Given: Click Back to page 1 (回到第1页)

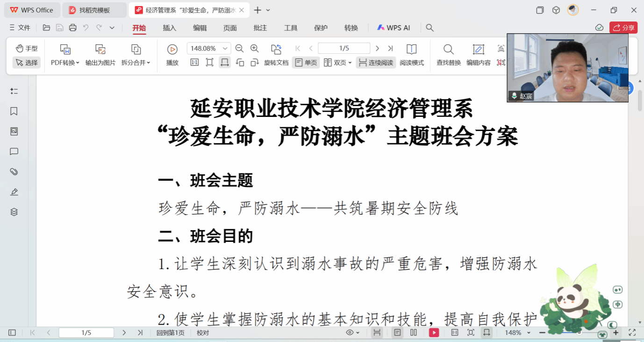Looking at the screenshot, I should pyautogui.click(x=170, y=333).
